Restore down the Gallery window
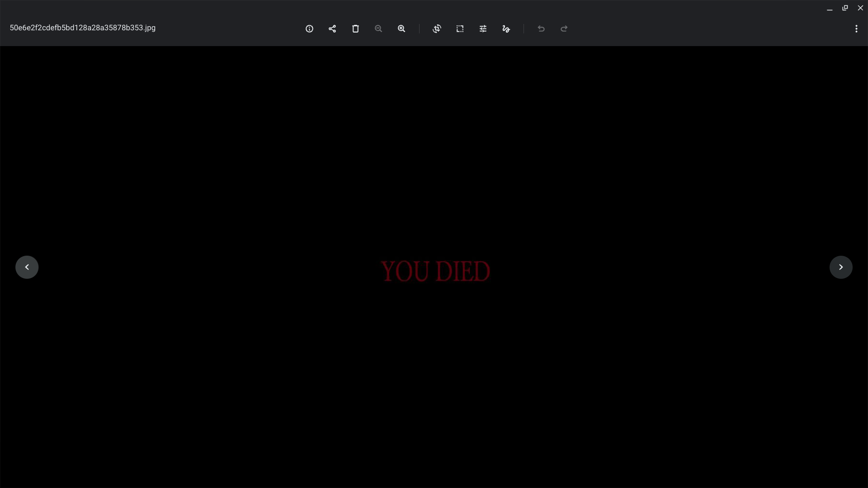 pos(845,8)
